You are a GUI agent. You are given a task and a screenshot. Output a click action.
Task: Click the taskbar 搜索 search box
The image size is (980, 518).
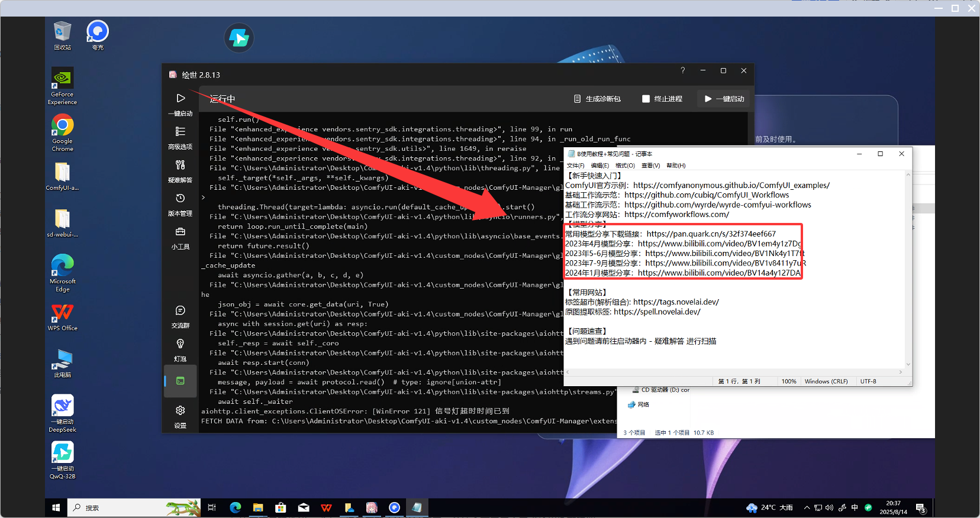pos(134,507)
